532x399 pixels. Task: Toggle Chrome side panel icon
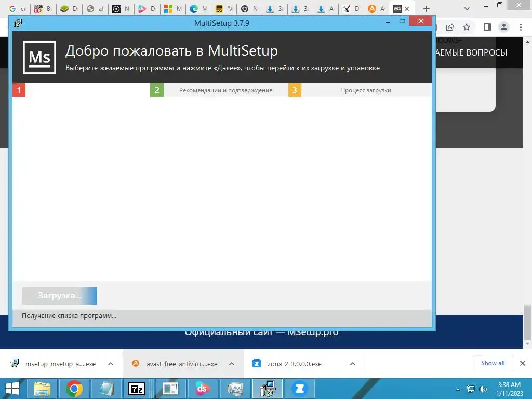click(x=487, y=27)
